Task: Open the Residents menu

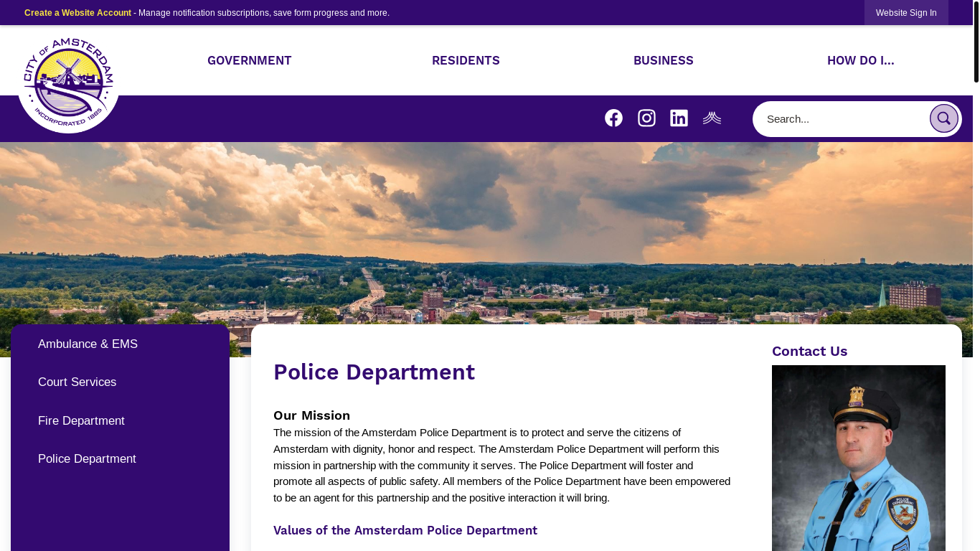Action: (466, 60)
